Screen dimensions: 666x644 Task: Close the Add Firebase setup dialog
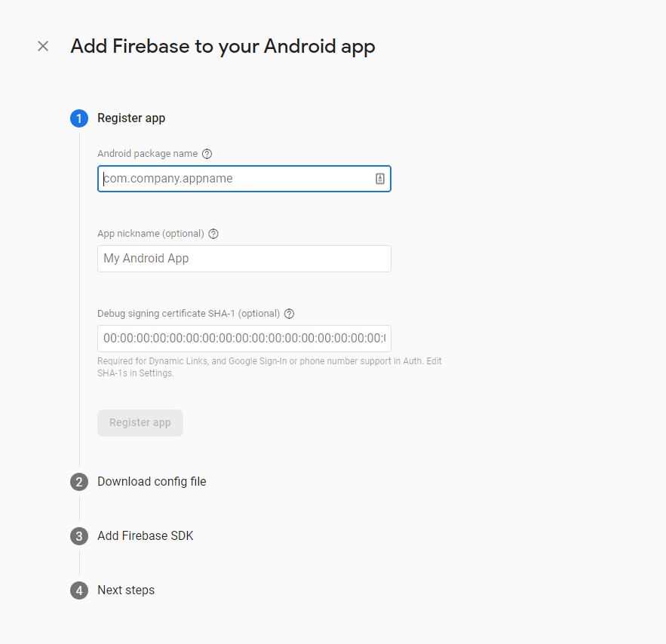pos(43,46)
